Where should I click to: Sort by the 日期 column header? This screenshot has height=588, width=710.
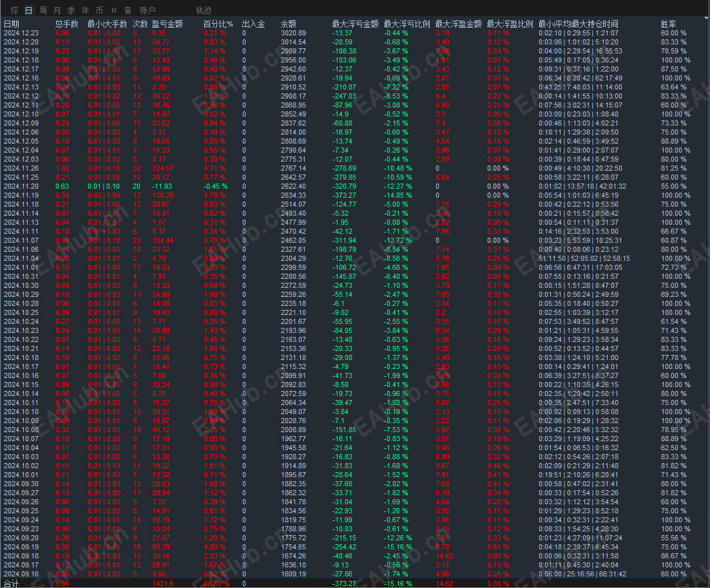(x=12, y=24)
